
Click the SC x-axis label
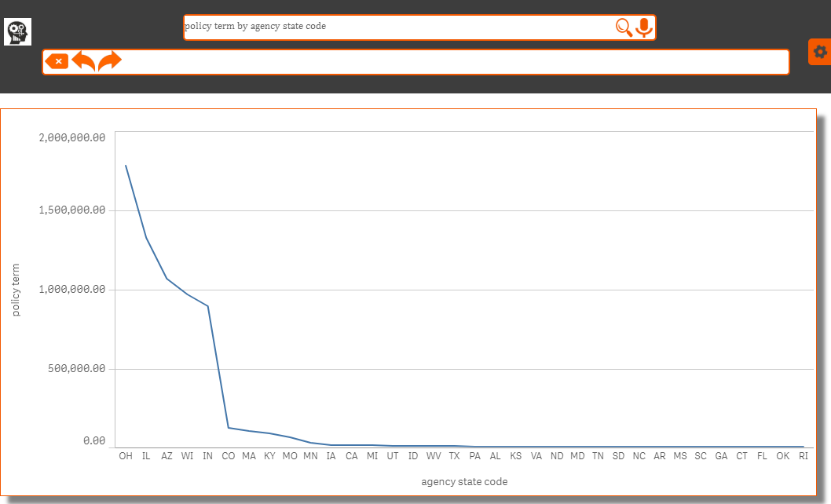click(701, 456)
